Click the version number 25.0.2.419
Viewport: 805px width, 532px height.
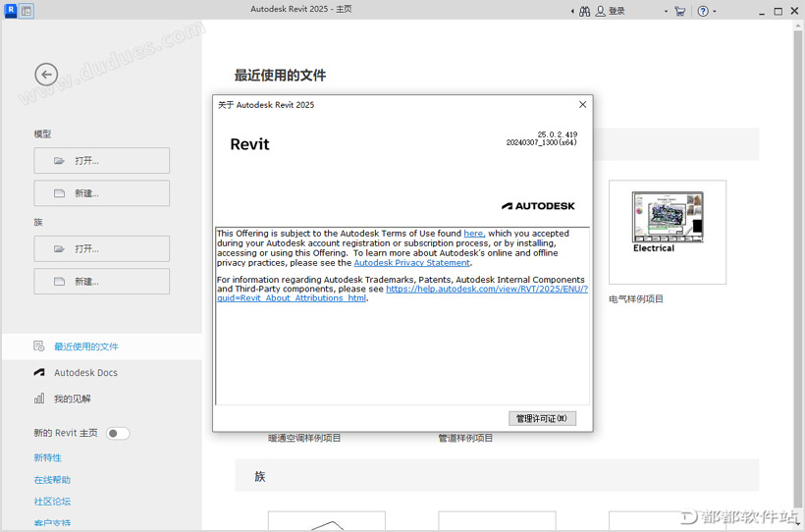(558, 134)
